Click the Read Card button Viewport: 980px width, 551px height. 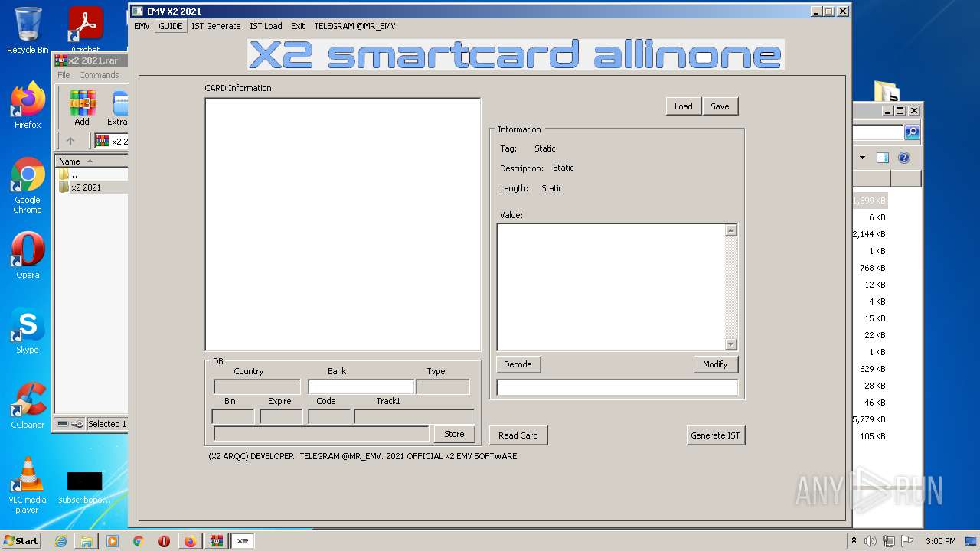(518, 435)
